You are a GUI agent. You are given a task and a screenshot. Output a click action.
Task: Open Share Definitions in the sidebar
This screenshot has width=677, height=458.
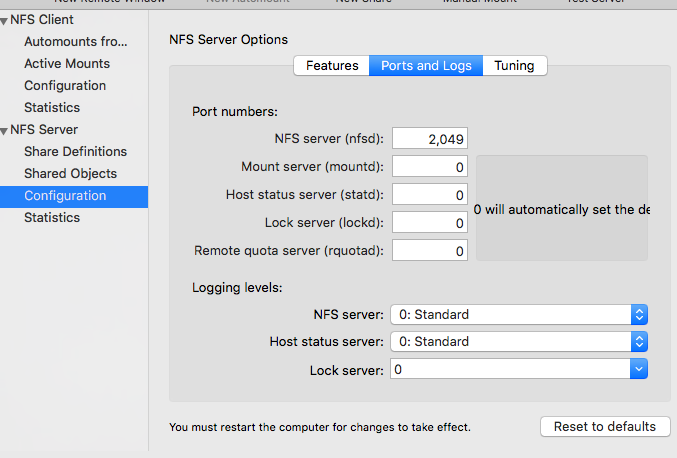point(76,152)
